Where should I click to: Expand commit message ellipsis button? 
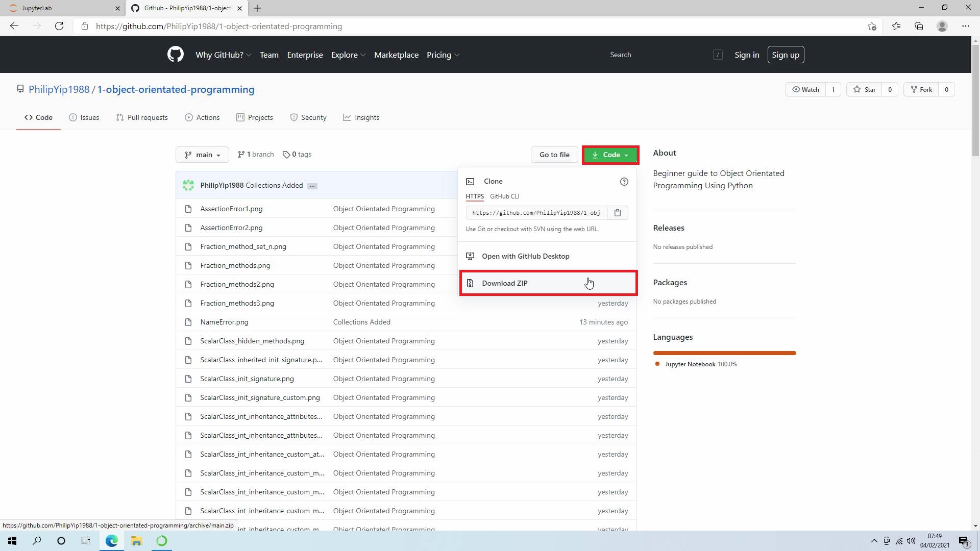click(312, 186)
